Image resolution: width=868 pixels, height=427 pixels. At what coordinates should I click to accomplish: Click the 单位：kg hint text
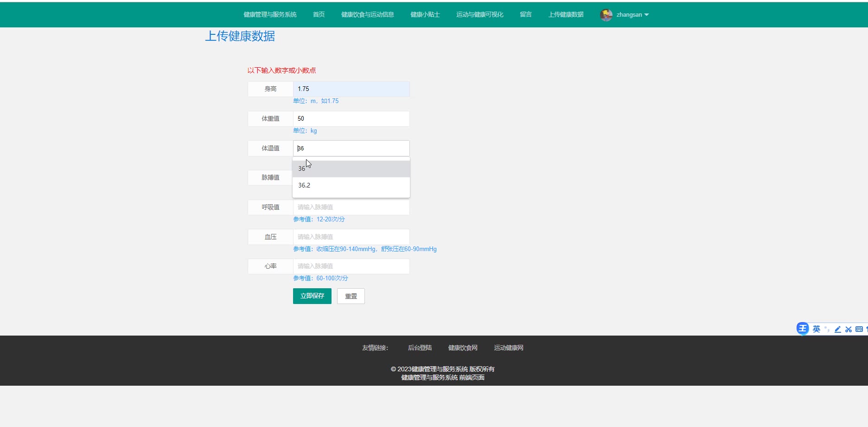305,130
